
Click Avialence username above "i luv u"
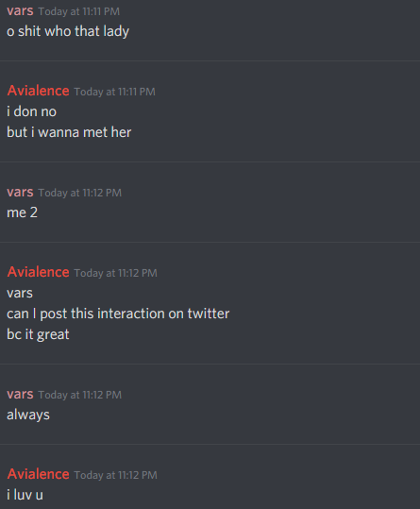(39, 474)
